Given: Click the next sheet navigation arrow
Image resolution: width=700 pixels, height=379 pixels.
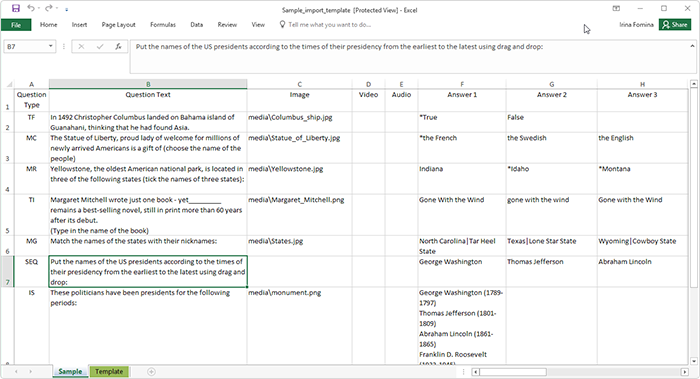Looking at the screenshot, I should [x=30, y=371].
